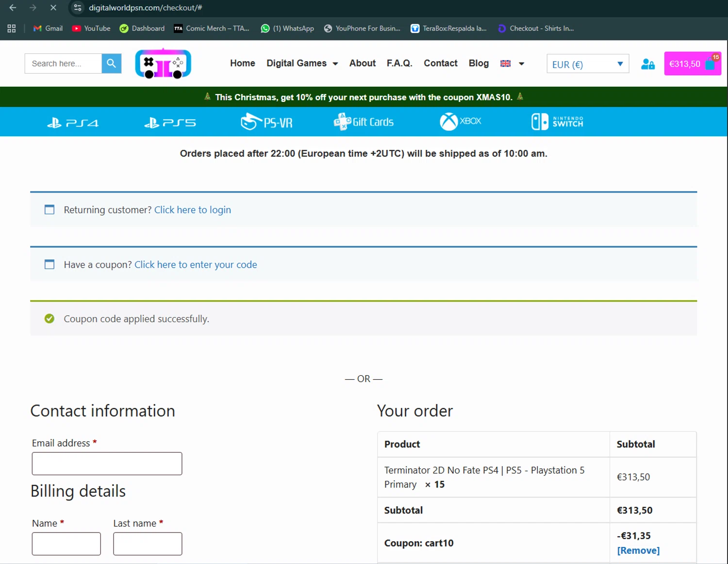This screenshot has height=564, width=728.
Task: Click the Name input field
Action: pyautogui.click(x=66, y=544)
